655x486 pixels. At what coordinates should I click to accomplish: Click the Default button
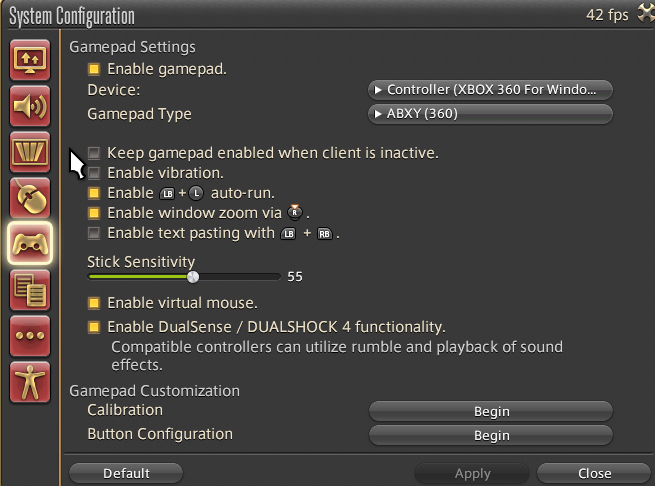point(126,473)
